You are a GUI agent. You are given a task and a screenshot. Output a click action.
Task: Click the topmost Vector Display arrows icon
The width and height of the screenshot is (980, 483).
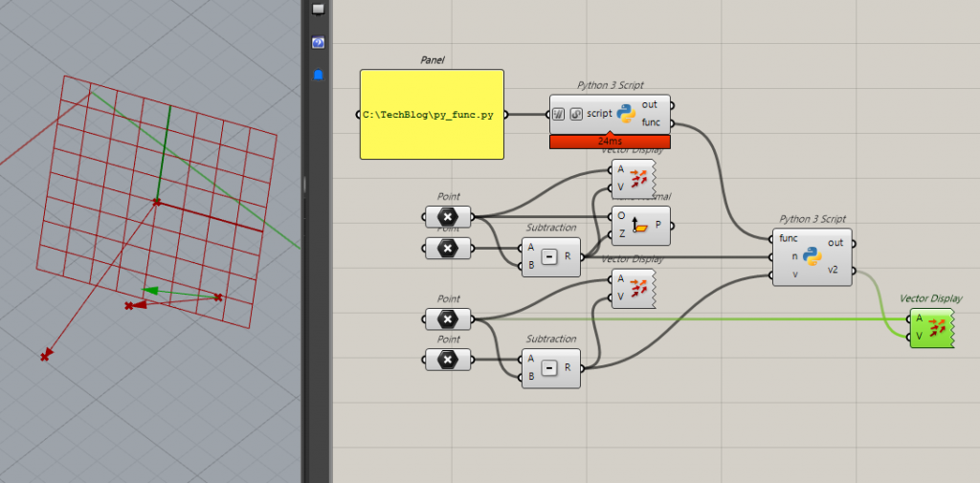click(x=639, y=178)
